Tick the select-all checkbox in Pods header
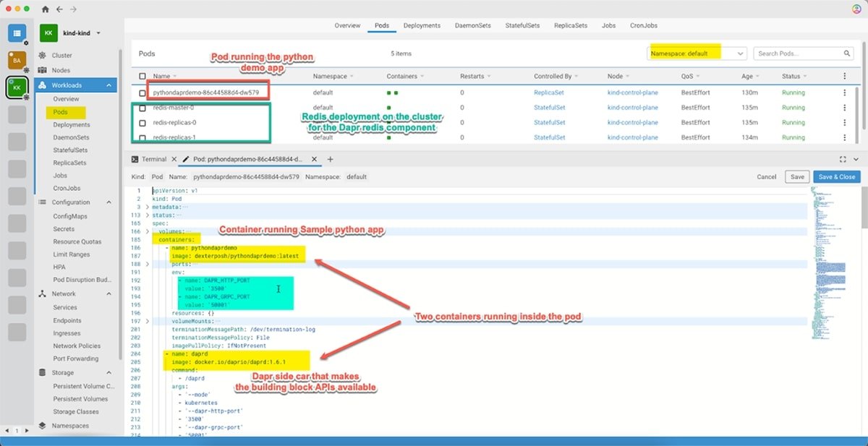The image size is (868, 446). coord(142,76)
